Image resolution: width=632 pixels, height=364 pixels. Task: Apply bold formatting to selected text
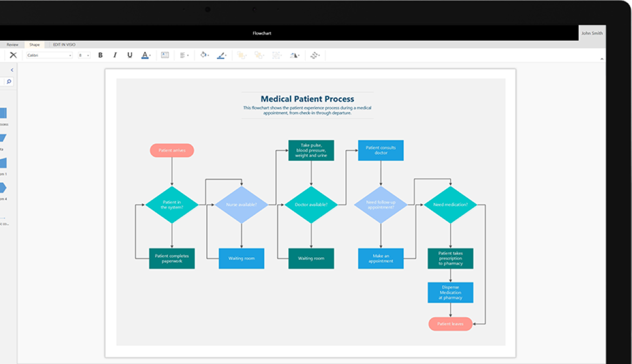100,55
